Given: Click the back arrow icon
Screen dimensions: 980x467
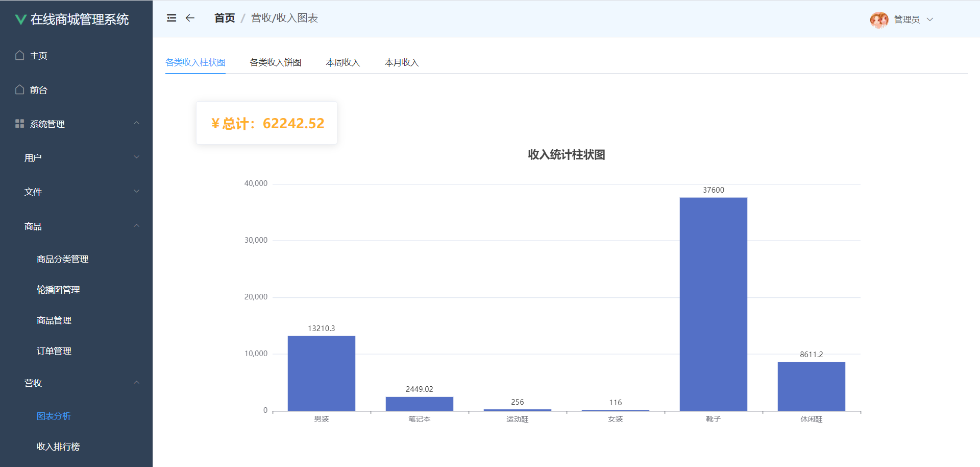Looking at the screenshot, I should point(190,18).
